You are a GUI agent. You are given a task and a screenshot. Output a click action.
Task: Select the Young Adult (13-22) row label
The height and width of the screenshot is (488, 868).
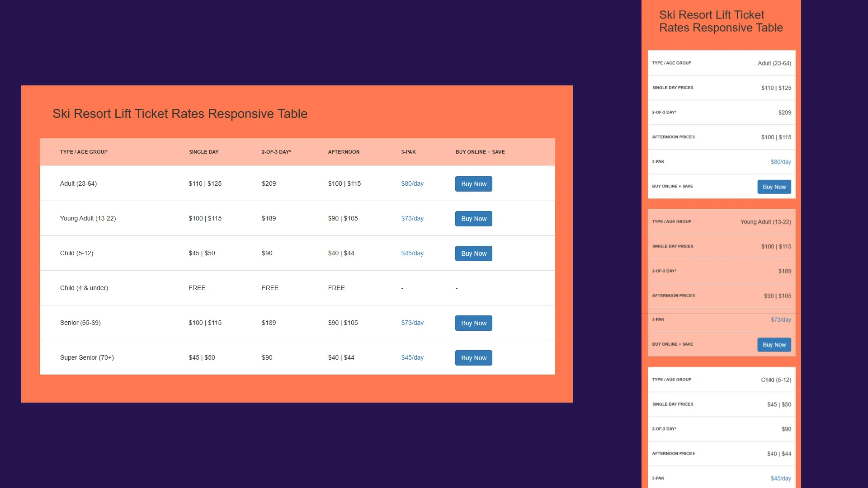click(x=88, y=218)
